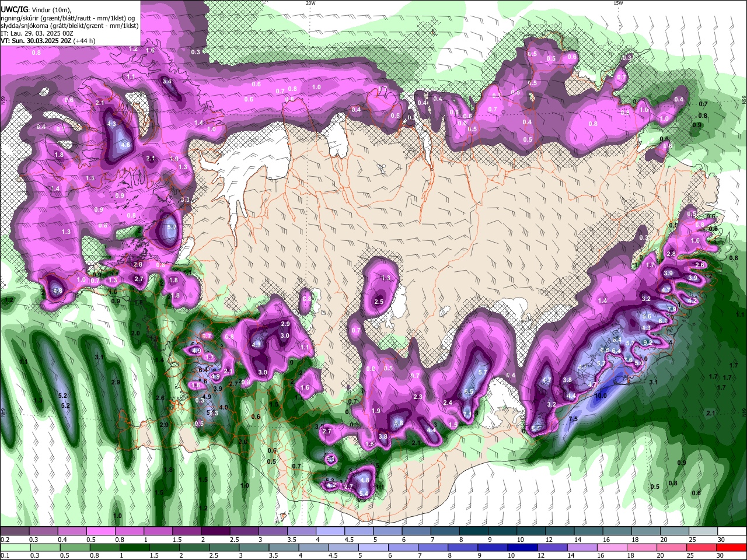Click the light pink 16 mm rain scale swatch
The width and height of the screenshot is (747, 560).
tap(612, 548)
